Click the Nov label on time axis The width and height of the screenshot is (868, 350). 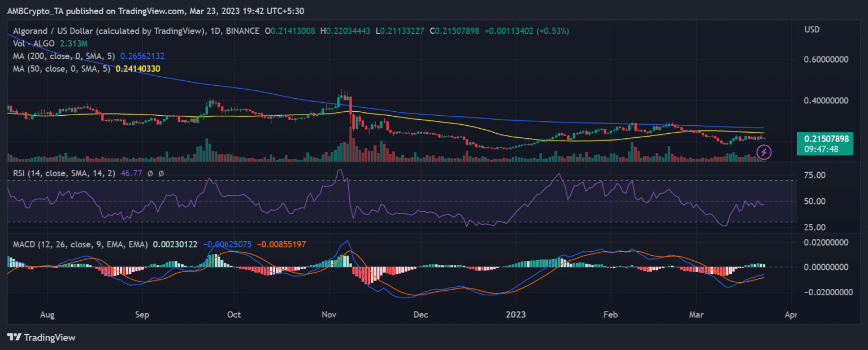click(329, 314)
